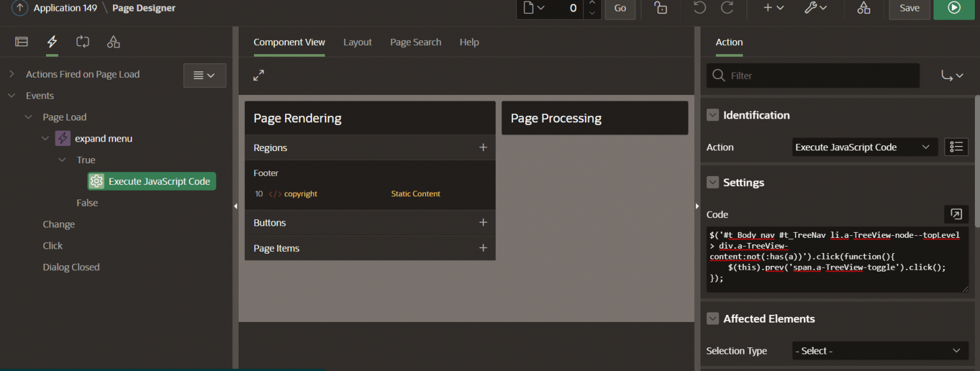Select the Page Rendering tree icon
This screenshot has width=980, height=371.
21,41
